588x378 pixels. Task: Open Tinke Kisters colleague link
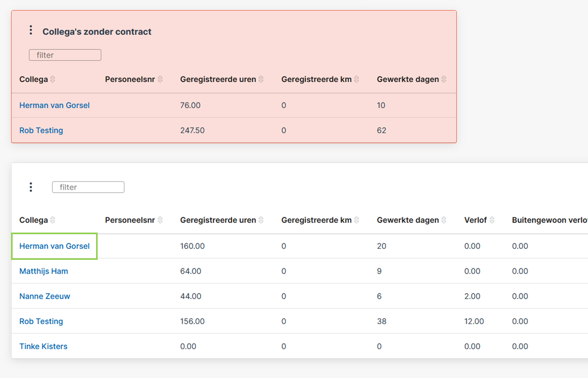click(44, 346)
